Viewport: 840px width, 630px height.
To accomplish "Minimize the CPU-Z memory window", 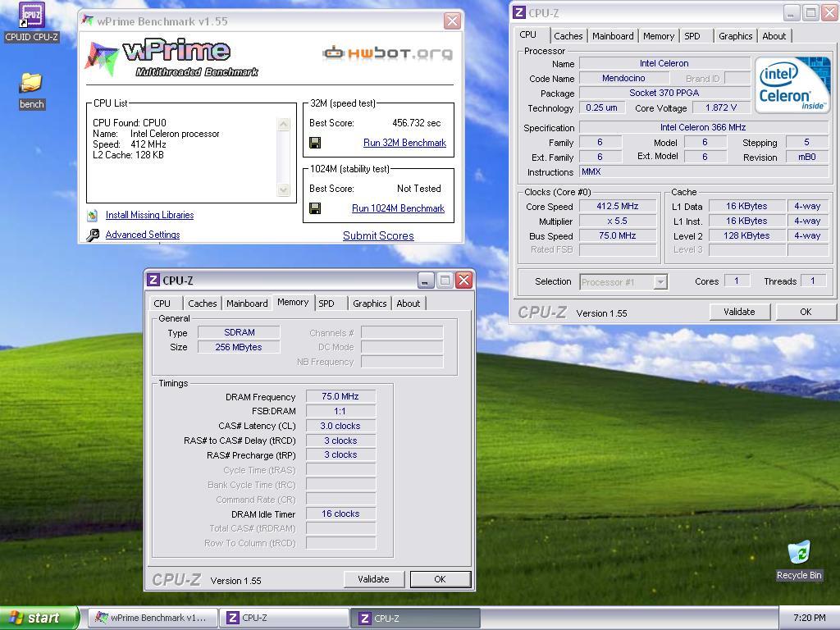I will 426,281.
